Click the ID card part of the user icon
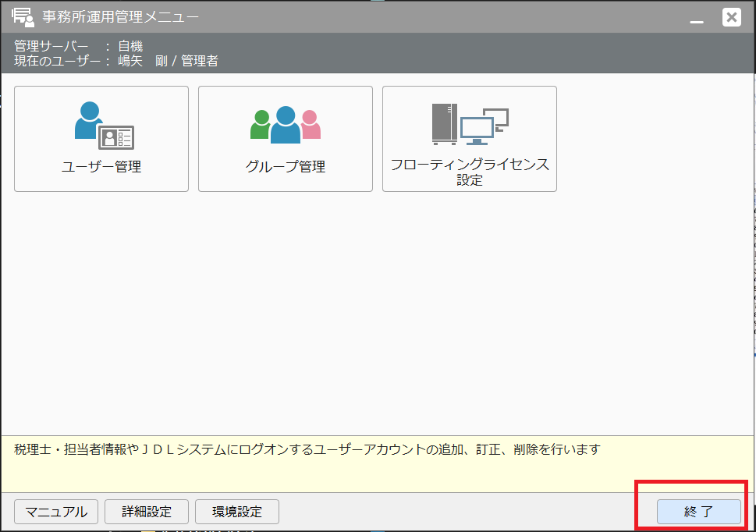The width and height of the screenshot is (756, 532). 117,138
